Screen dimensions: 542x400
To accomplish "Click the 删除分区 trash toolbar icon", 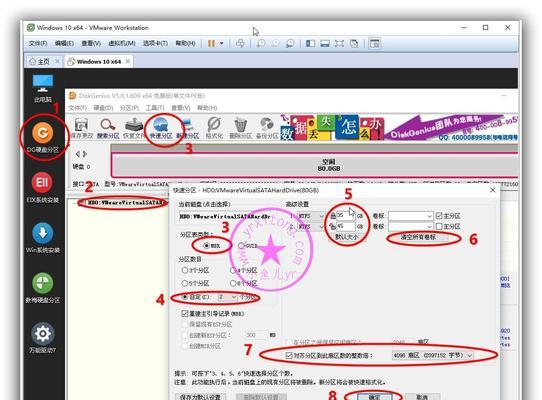I will 241,128.
